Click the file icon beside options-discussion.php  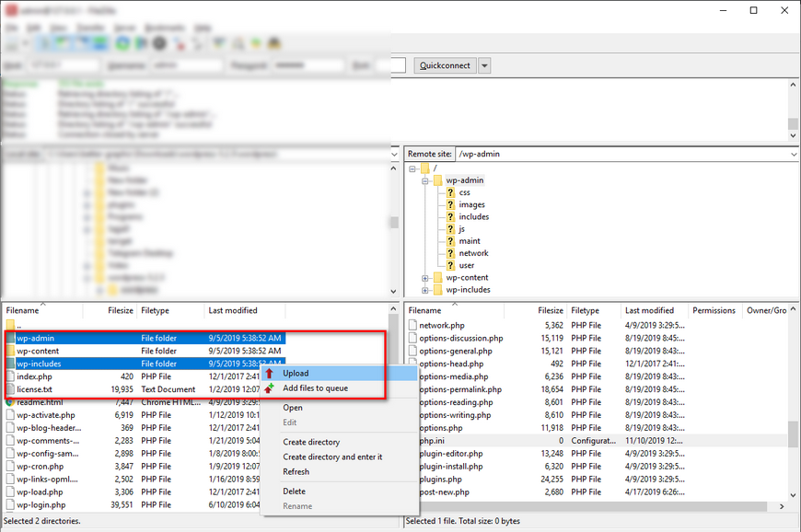point(412,338)
